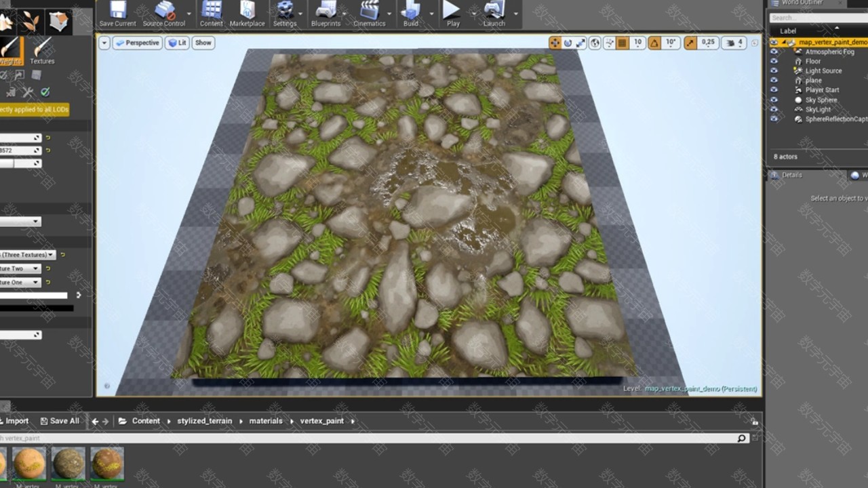868x488 pixels.
Task: Click the breadcrumb folder icon
Action: (x=123, y=421)
